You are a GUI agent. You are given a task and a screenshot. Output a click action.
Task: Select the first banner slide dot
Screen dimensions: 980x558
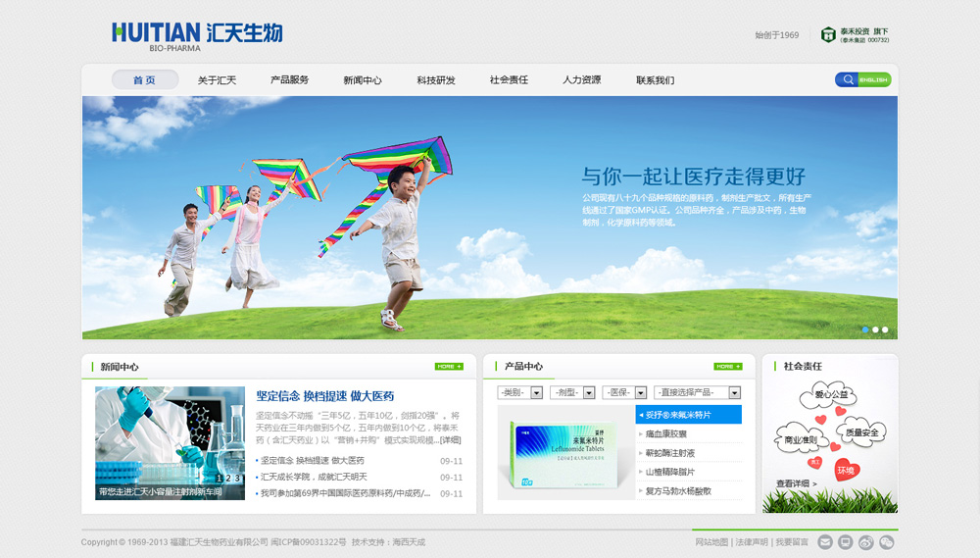865,330
